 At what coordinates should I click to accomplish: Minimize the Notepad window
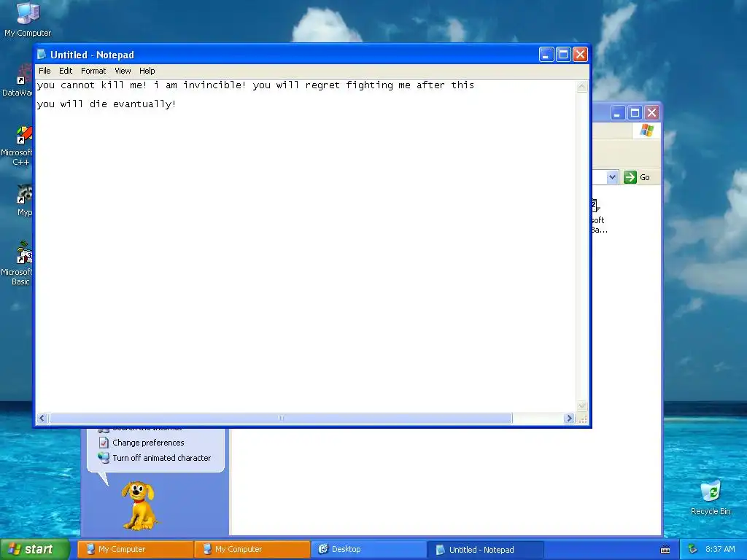point(546,55)
